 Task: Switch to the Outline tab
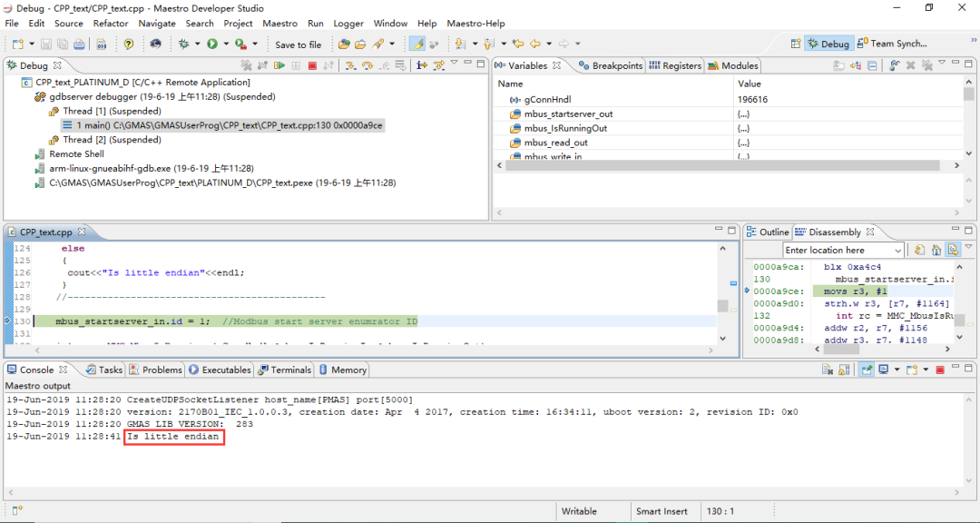(768, 232)
